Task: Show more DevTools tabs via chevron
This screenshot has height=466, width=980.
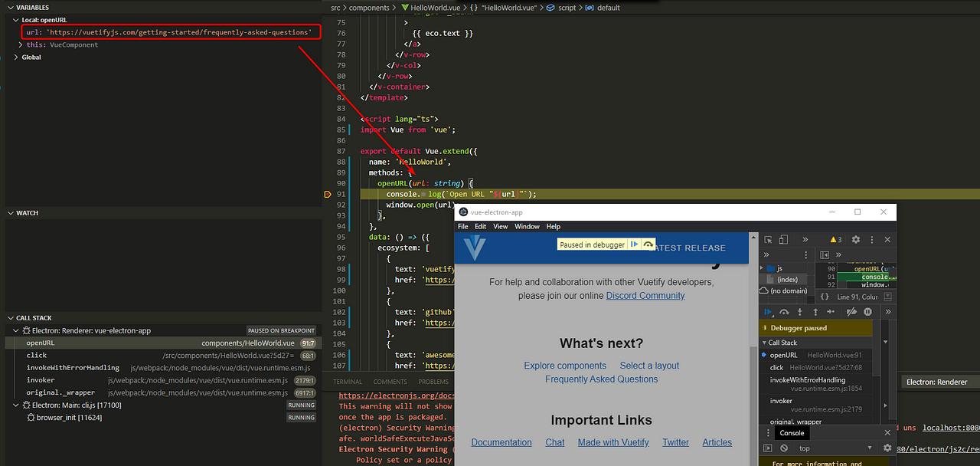Action: (x=805, y=240)
